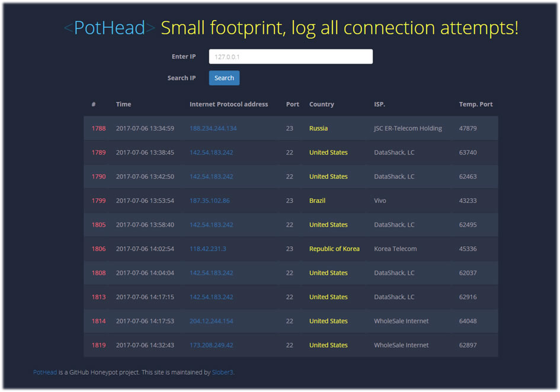This screenshot has width=560, height=392.
Task: Click temp port value 64048
Action: pyautogui.click(x=468, y=321)
